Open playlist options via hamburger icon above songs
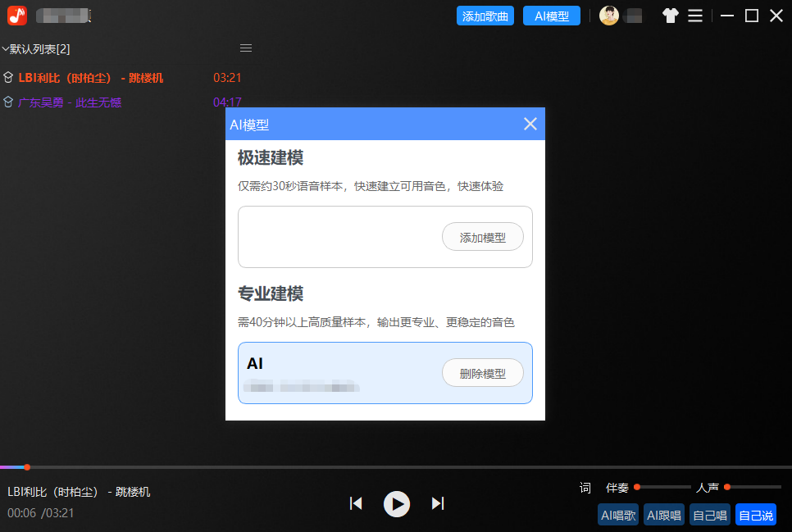 tap(245, 48)
